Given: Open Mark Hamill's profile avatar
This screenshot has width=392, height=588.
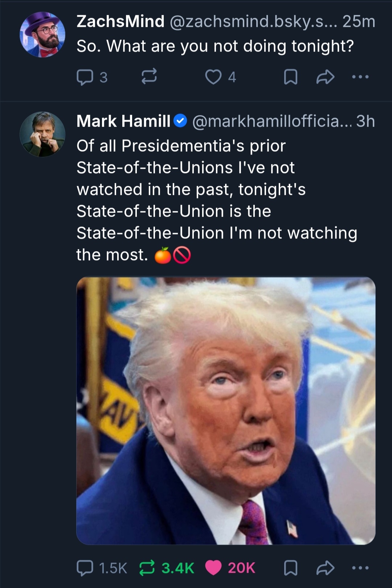Looking at the screenshot, I should click(42, 134).
